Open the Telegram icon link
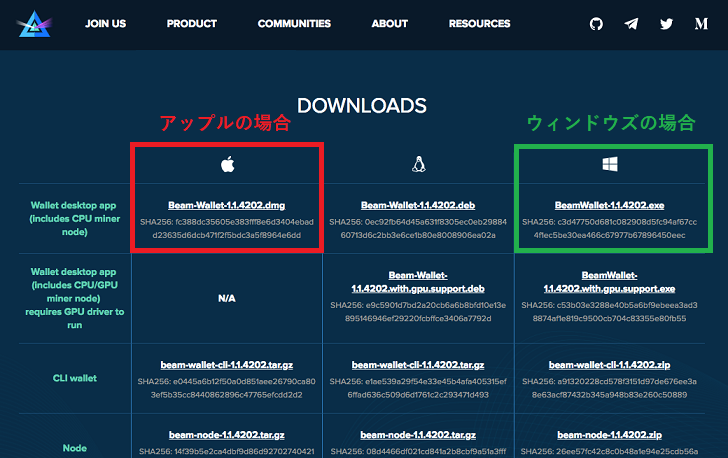This screenshot has width=728, height=458. tap(631, 24)
